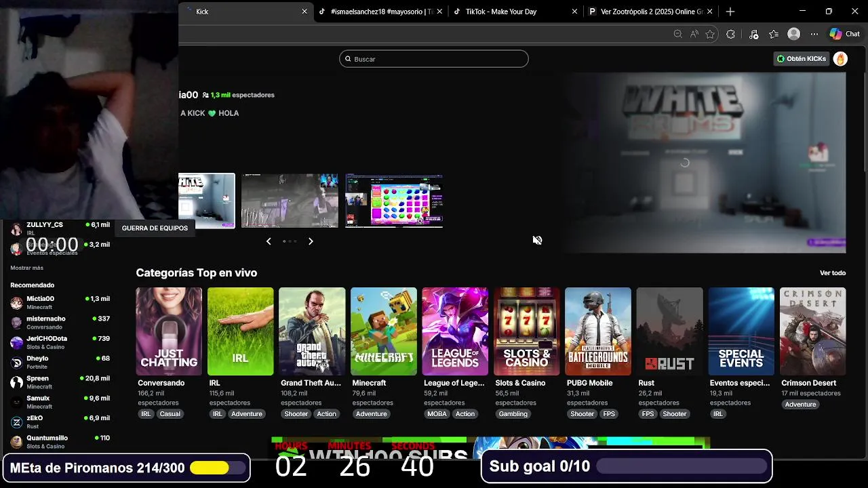Viewport: 868px width, 488px height.
Task: Close the Kick tab
Action: (x=304, y=12)
